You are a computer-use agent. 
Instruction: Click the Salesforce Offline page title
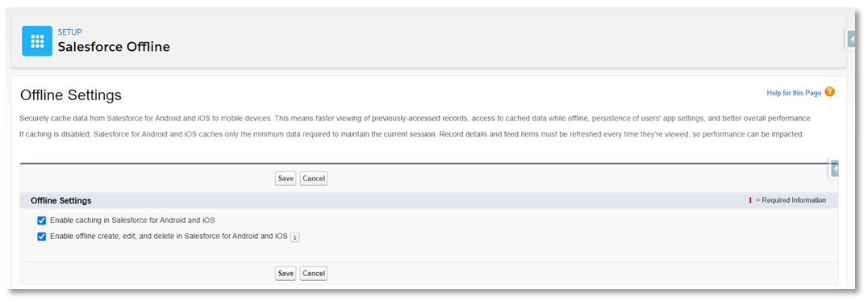click(114, 47)
